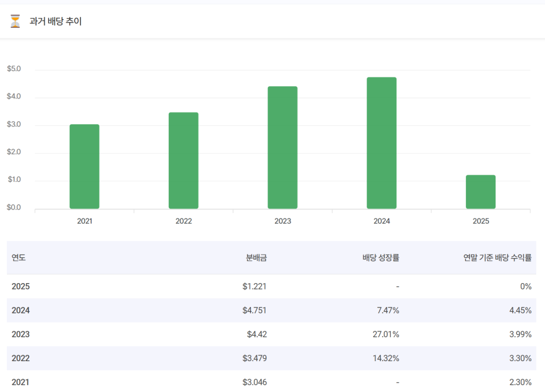The height and width of the screenshot is (392, 545).
Task: Click the $3.479 dividend value
Action: click(x=254, y=358)
